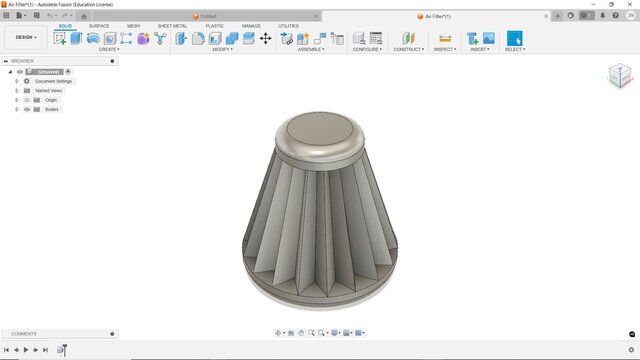
Task: Collapse the root component tree
Action: coord(11,72)
